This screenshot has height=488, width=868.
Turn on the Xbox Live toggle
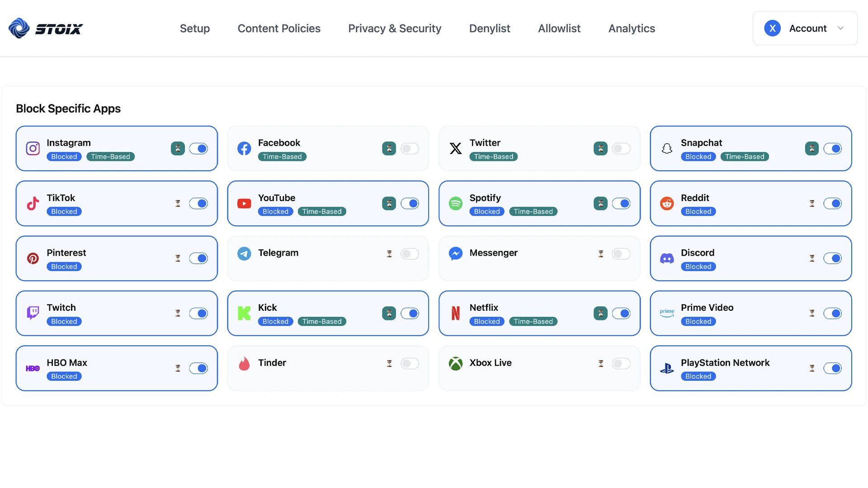click(x=621, y=363)
